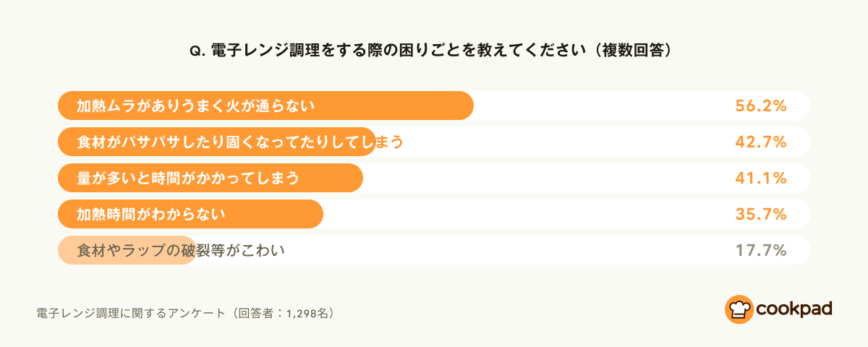The width and height of the screenshot is (868, 347).
Task: Click the 42.7% percentage value
Action: (761, 142)
